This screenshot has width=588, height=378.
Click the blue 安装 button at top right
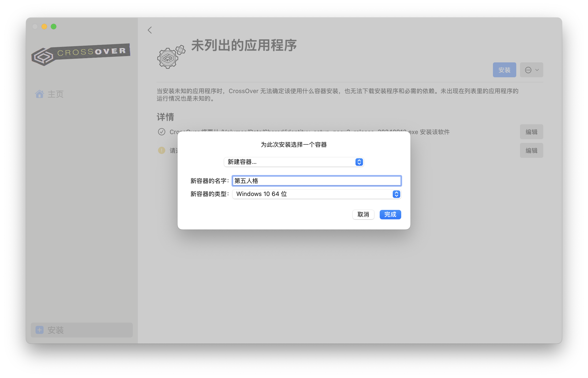click(x=504, y=70)
